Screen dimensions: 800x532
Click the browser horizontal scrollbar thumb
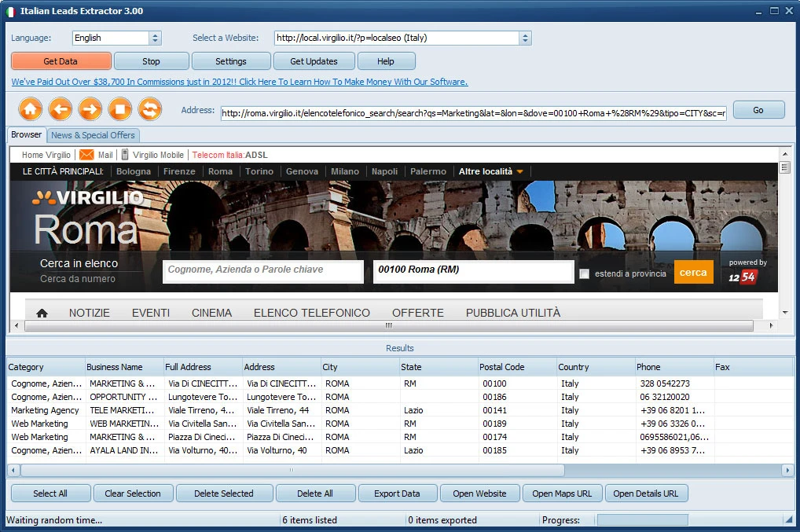(x=389, y=325)
